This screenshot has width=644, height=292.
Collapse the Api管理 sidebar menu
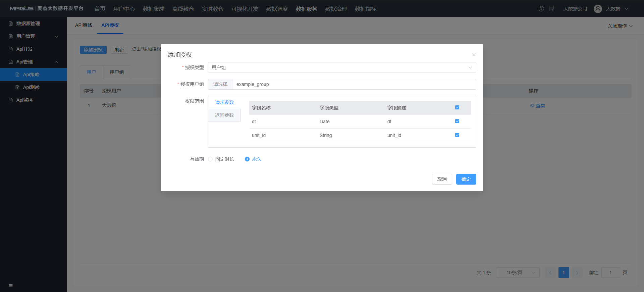coord(34,62)
